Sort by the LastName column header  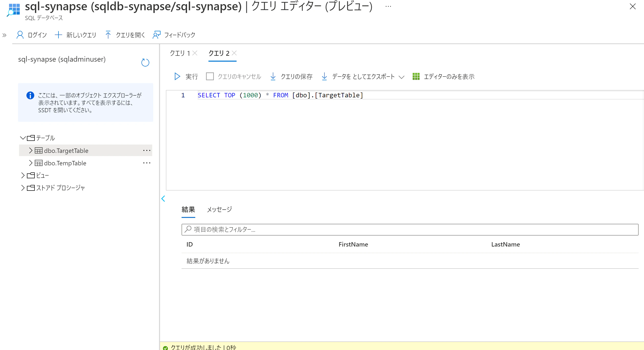click(x=506, y=244)
